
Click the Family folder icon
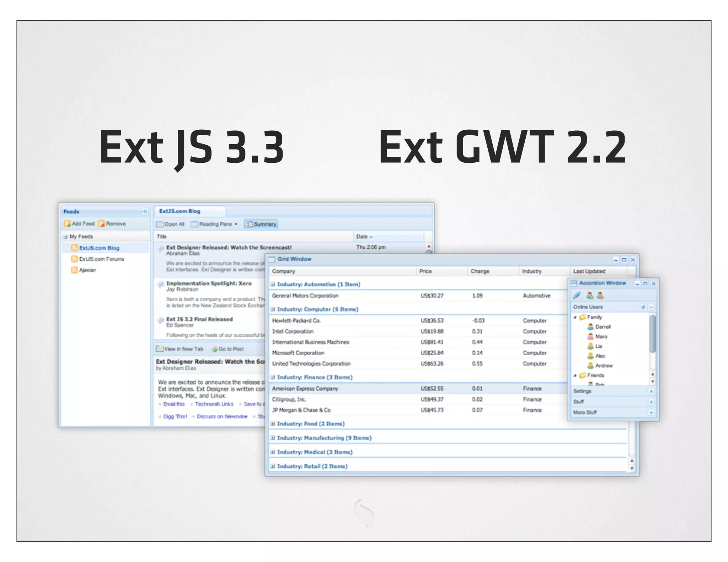tap(582, 317)
